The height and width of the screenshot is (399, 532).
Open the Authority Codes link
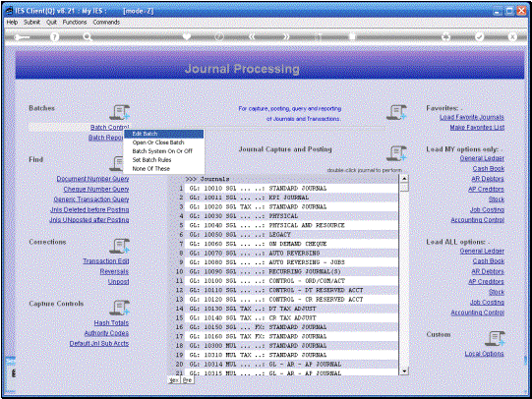point(106,333)
